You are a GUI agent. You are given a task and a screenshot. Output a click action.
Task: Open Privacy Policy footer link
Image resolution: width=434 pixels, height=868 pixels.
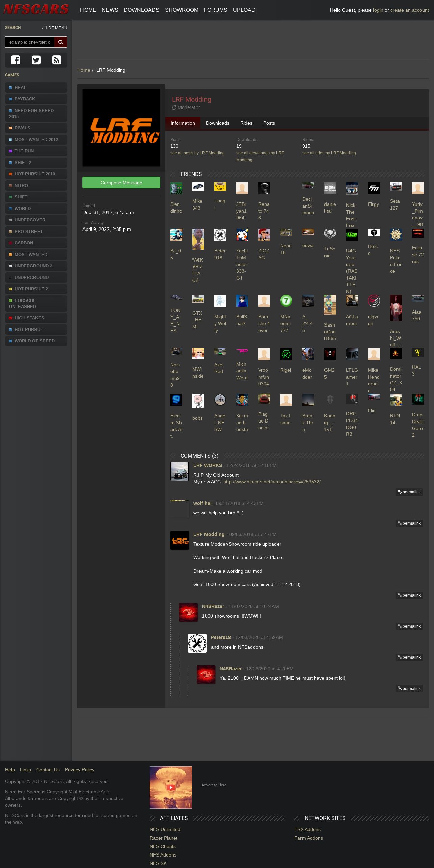coord(79,770)
